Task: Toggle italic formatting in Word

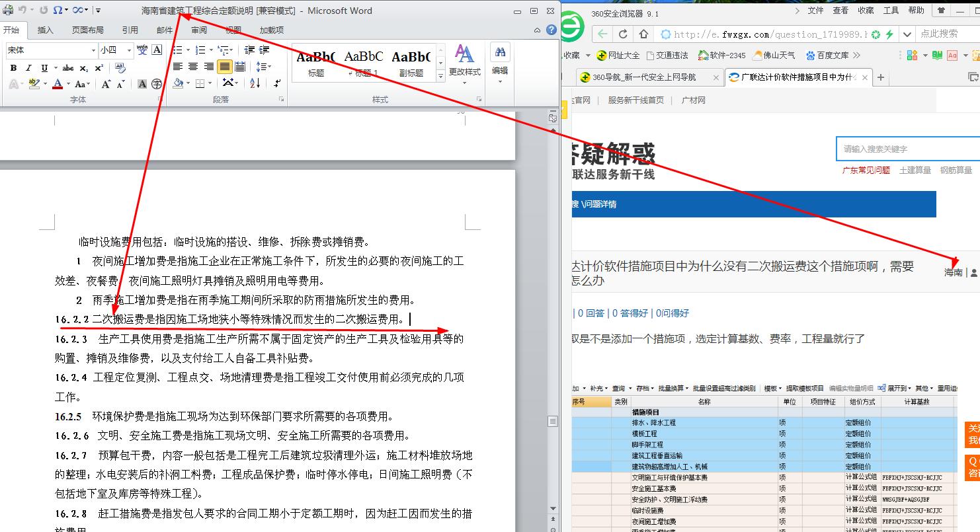Action: coord(28,68)
